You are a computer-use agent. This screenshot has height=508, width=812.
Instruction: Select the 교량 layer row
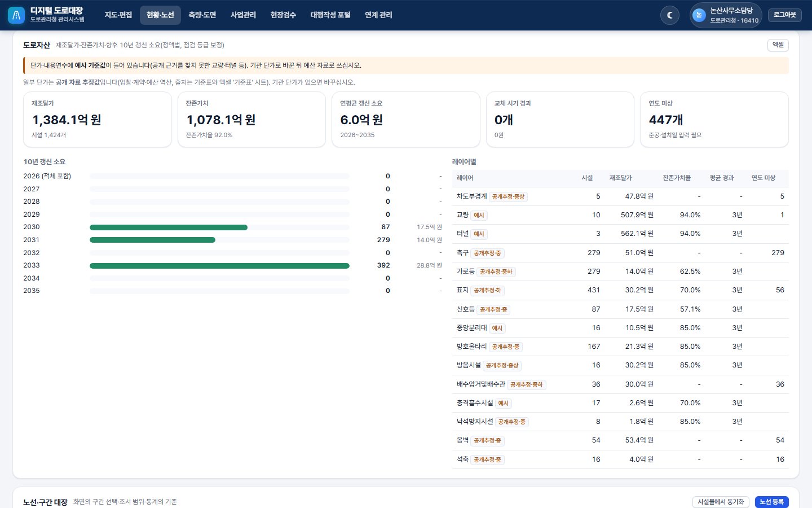coord(620,215)
